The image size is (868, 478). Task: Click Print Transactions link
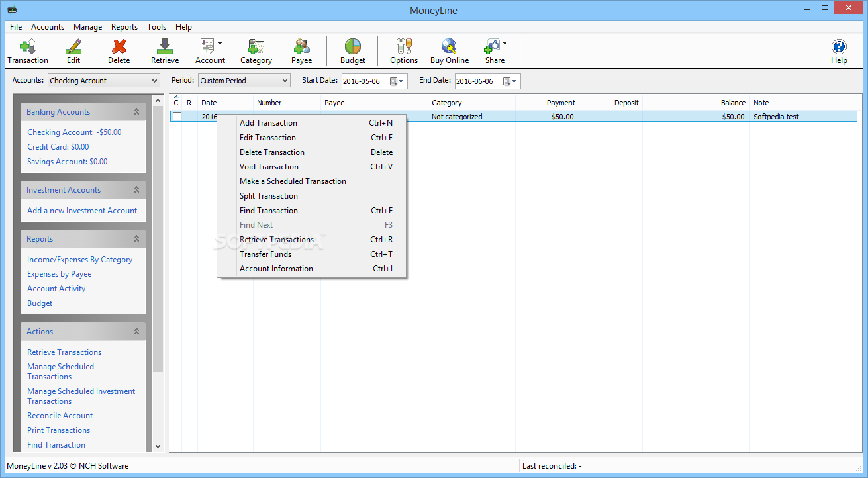coord(58,430)
